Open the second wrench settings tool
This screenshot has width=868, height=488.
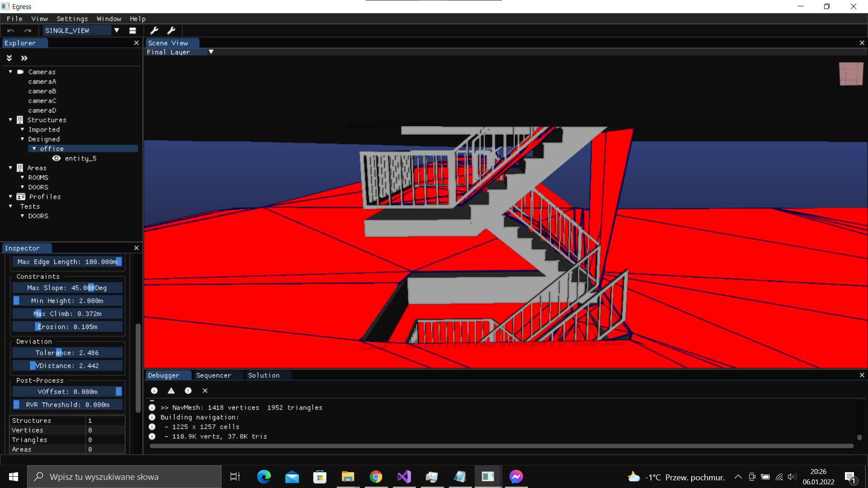[172, 30]
